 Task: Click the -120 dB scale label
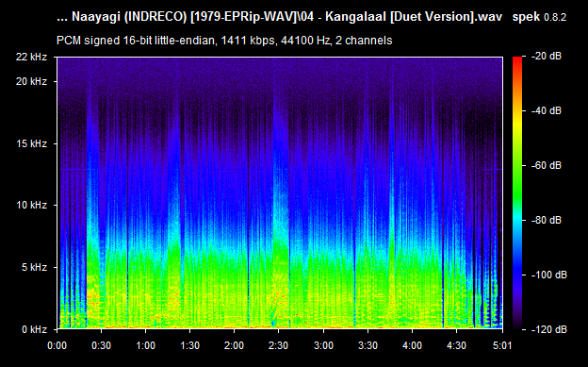(549, 329)
